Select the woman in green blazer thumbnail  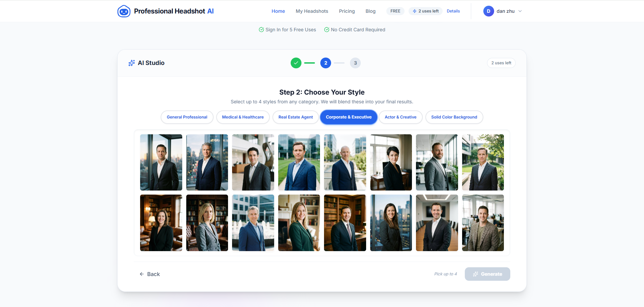pos(299,223)
